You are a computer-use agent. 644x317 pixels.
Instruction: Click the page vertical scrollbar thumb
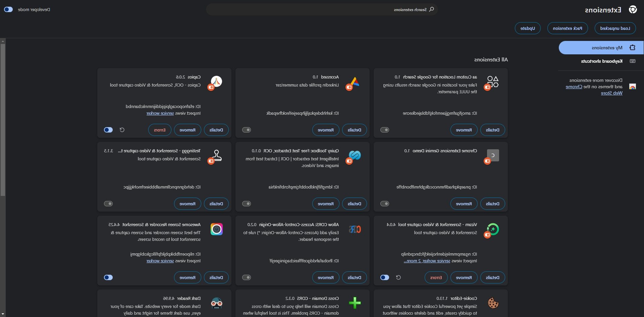pos(3,120)
